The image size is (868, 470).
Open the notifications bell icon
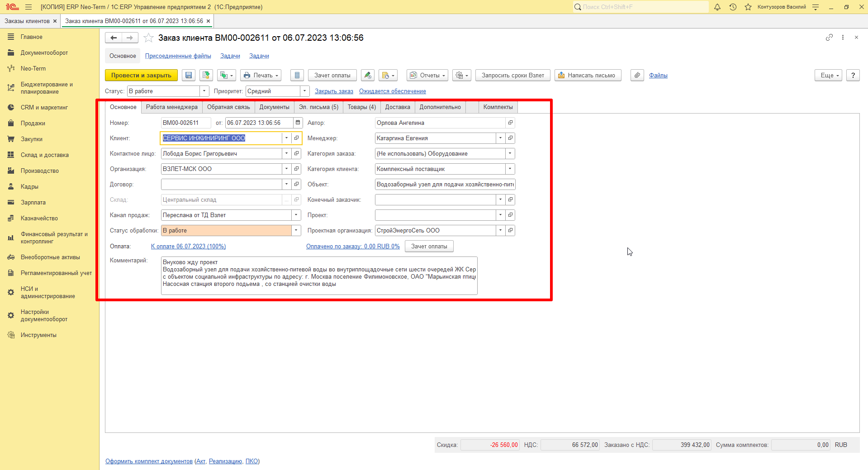[717, 7]
